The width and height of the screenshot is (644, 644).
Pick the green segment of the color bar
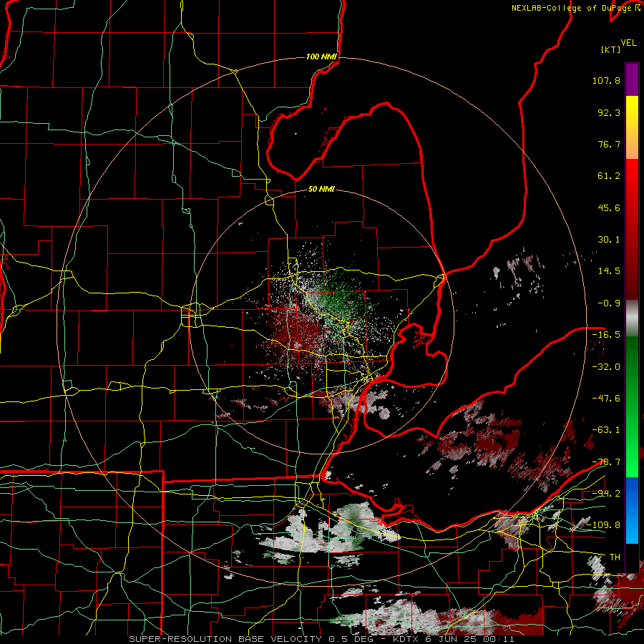[632, 406]
